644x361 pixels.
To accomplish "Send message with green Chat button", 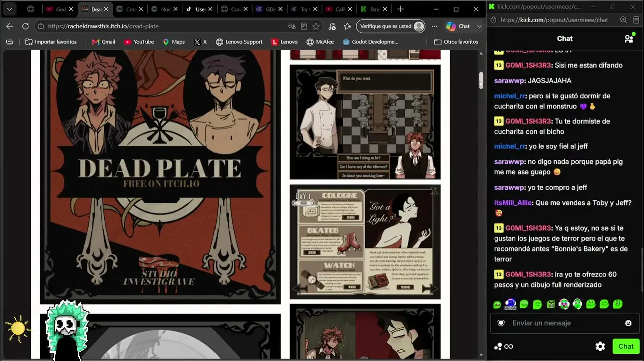I will (x=626, y=346).
